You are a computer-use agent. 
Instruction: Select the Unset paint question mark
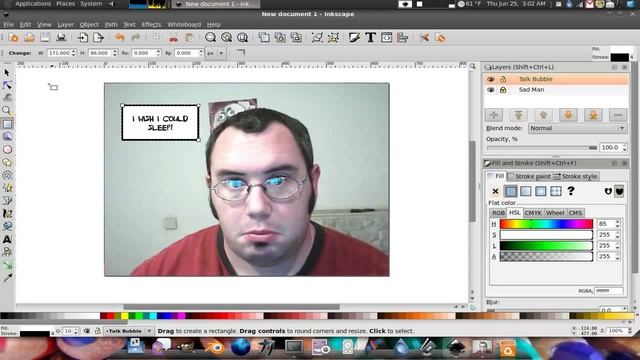tap(571, 191)
